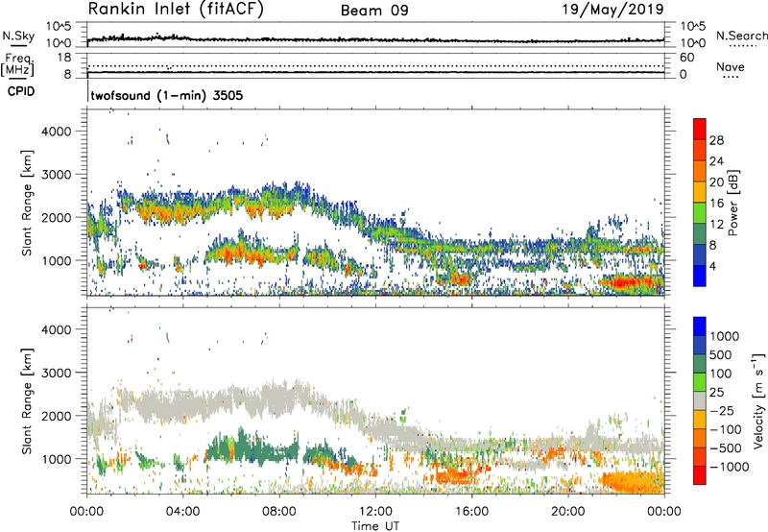The height and width of the screenshot is (532, 768).
Task: Click the 08:00 time tick label
Action: (279, 512)
